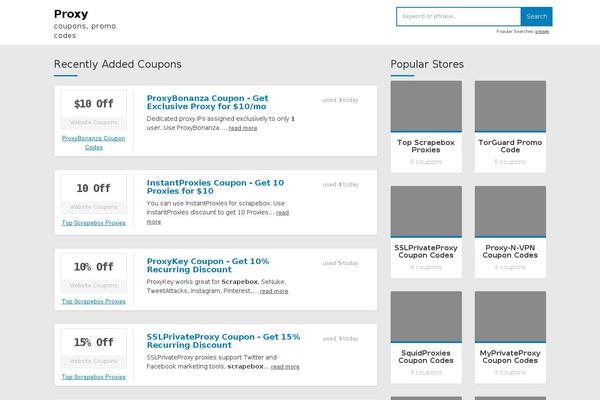
Task: Click SSLPrivateProxy Coupon Codes store name
Action: (426, 251)
